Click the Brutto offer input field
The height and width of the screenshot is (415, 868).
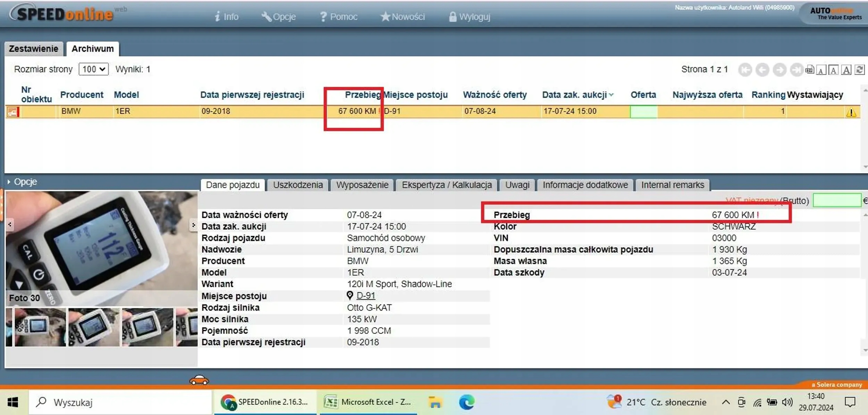[837, 201]
